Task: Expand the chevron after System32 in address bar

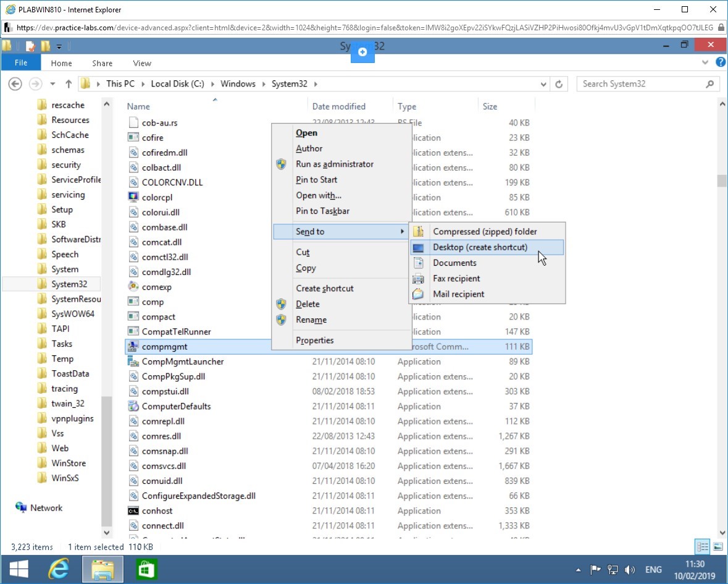Action: click(316, 84)
